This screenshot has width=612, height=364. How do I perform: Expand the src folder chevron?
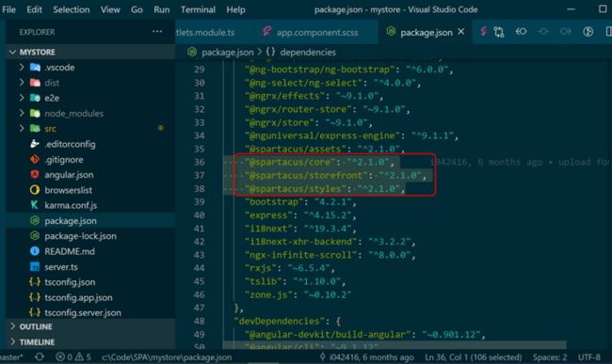click(22, 128)
